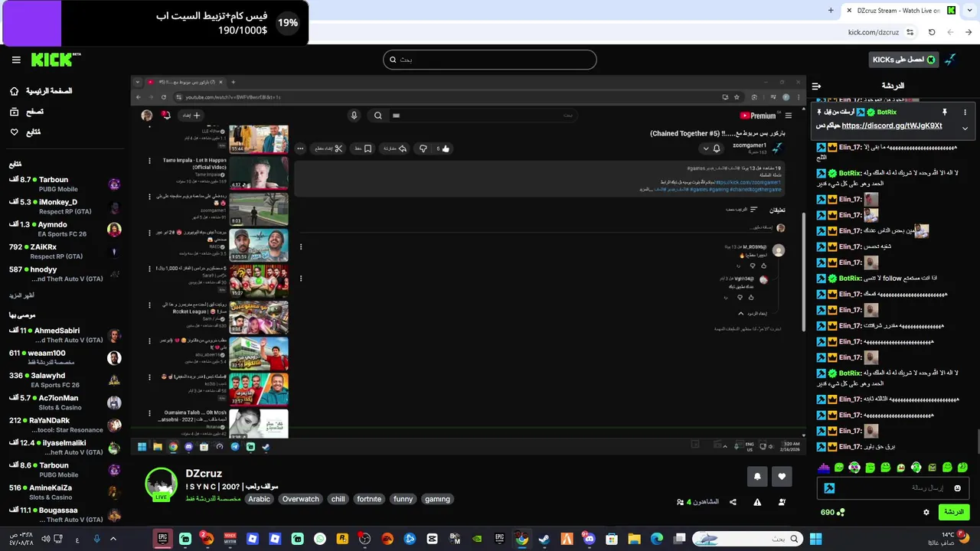Screen dimensions: 980x551
Task: Open WhatsApp from the taskbar
Action: coord(320,539)
